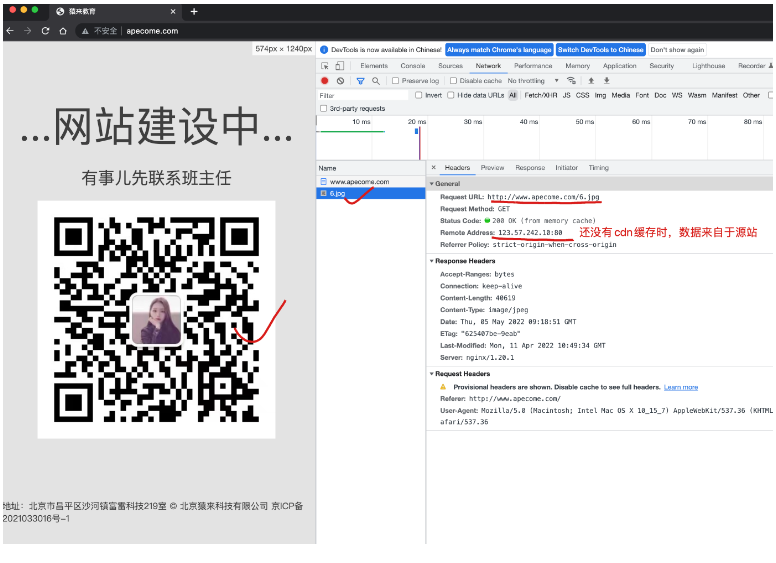Image resolution: width=776 pixels, height=563 pixels.
Task: Reload the page in the browser toolbar
Action: [45, 31]
